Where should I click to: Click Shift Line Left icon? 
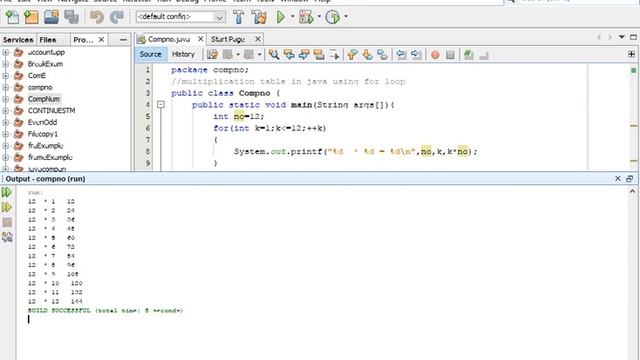(401, 55)
